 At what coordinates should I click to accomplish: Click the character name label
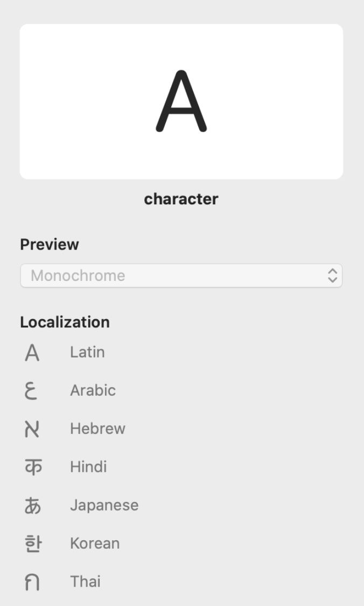tap(181, 199)
